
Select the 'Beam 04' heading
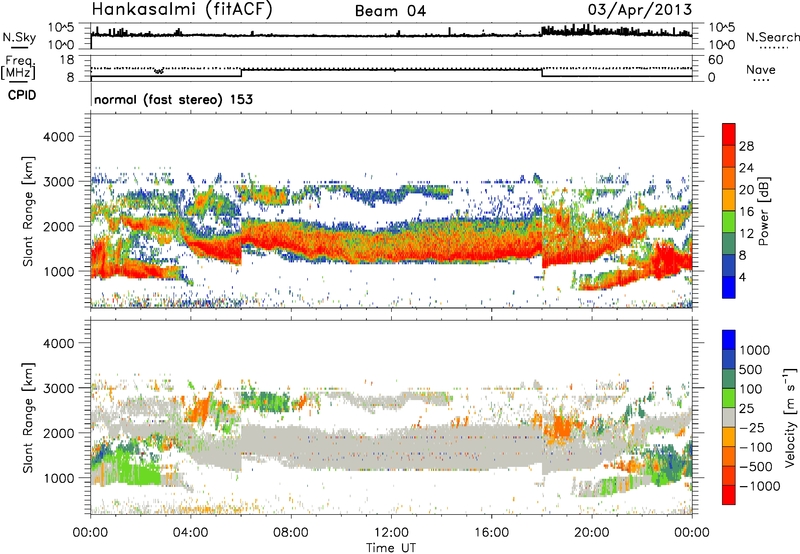390,11
